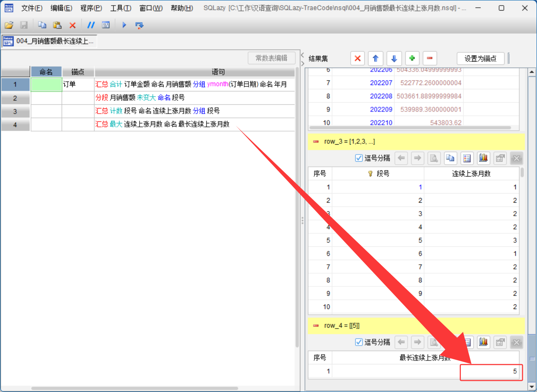Collapse the row_3 result panel
The height and width of the screenshot is (392, 537).
click(316, 142)
